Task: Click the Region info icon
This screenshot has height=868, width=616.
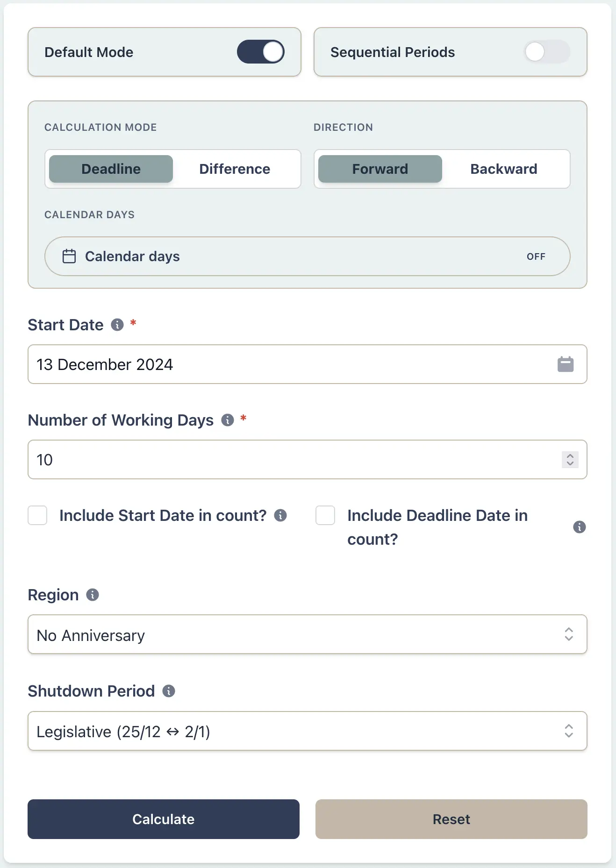Action: 92,595
